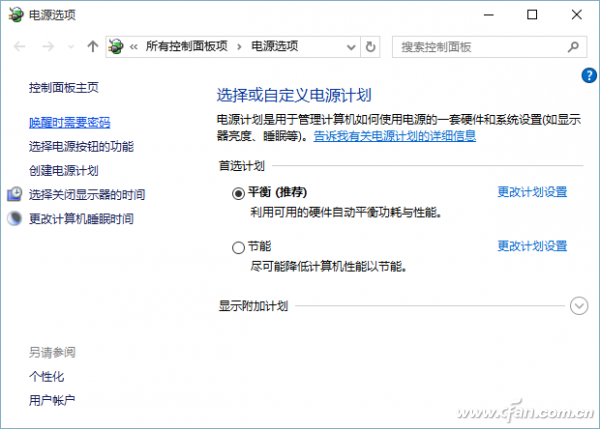Click the refresh button next to the address bar
Viewport: 600px width, 429px height.
tap(370, 47)
